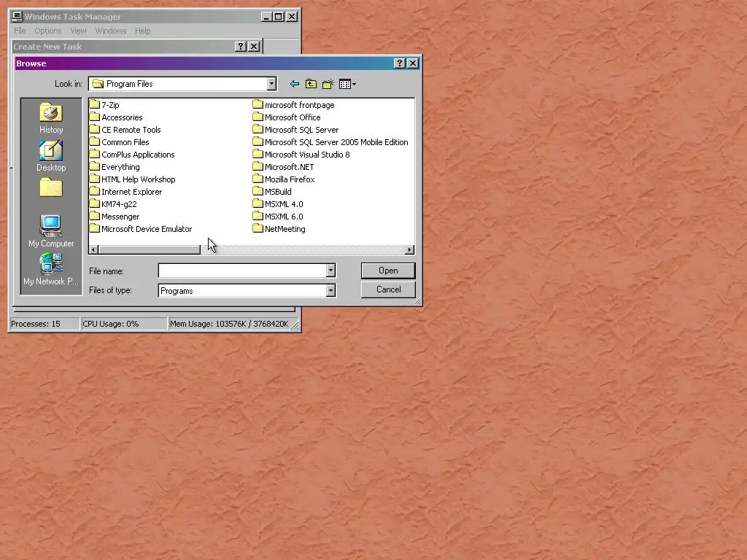
Task: Select the CE Remote Tools folder
Action: click(x=125, y=130)
